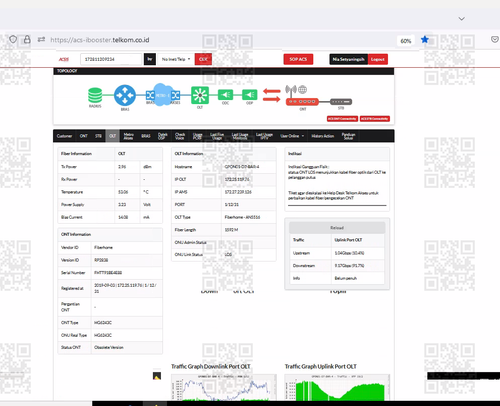Screen dimensions: 500x406
Task: Open the Panduan Solusi tab
Action: click(x=348, y=136)
